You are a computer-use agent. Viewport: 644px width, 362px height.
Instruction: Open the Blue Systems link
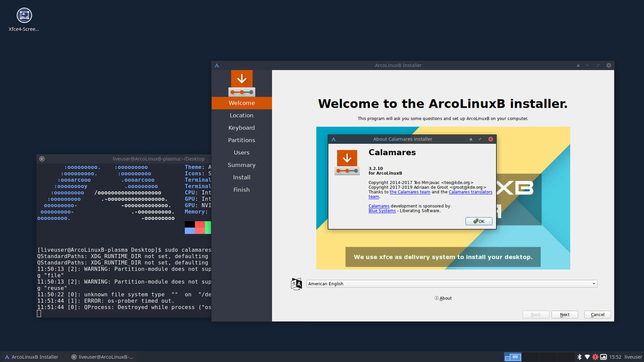coord(382,211)
